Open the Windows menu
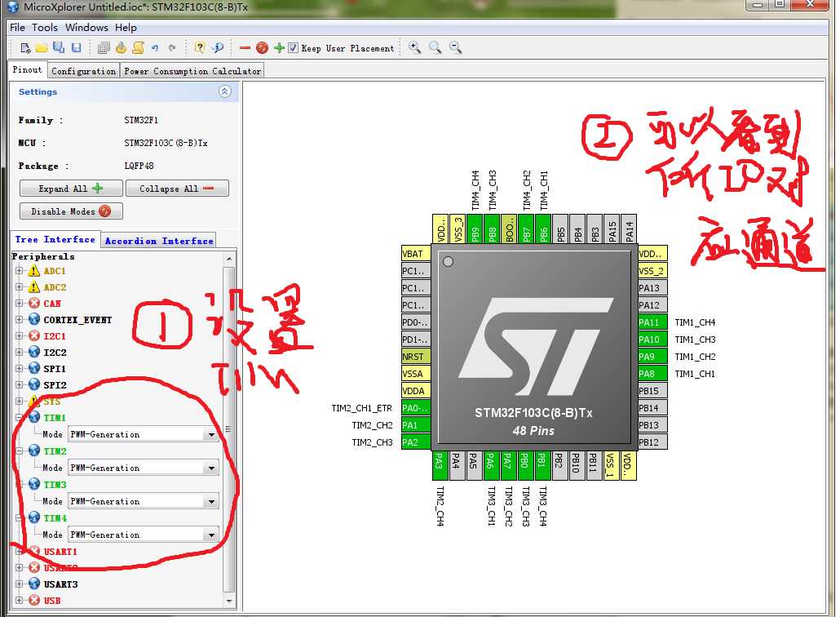 coord(86,27)
